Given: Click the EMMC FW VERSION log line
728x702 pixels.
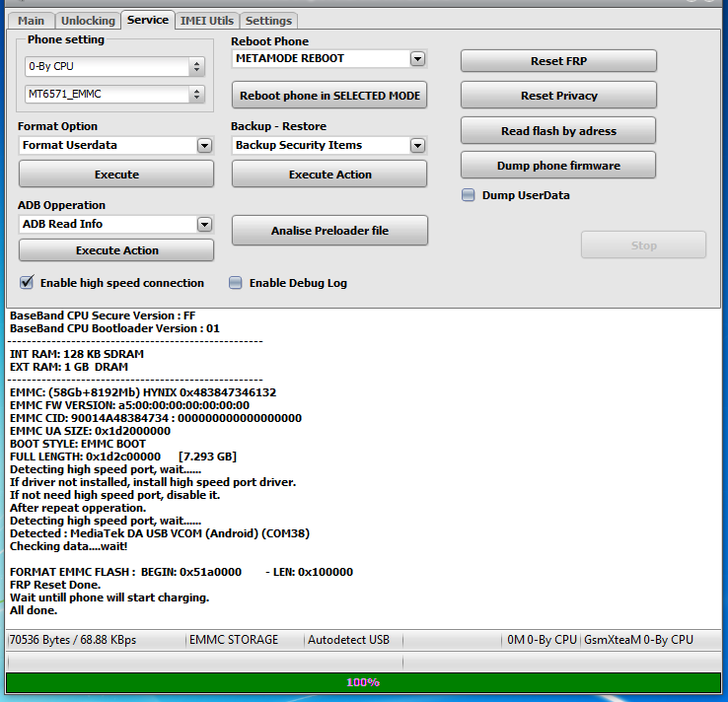Looking at the screenshot, I should pos(129,405).
